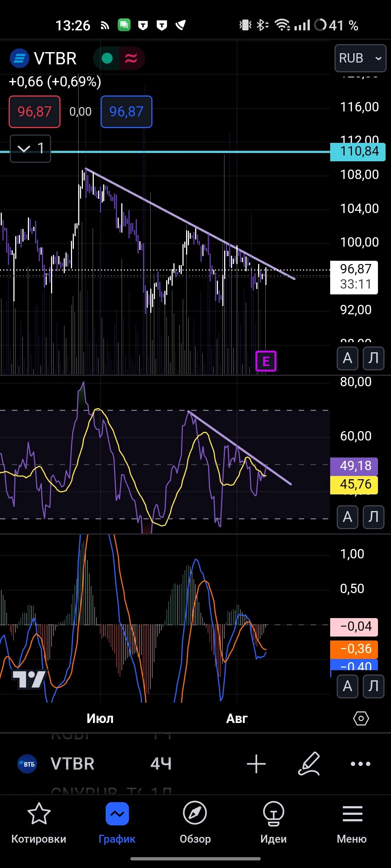This screenshot has height=868, width=391.
Task: Toggle auto scale on MACD pane
Action: pos(348,686)
